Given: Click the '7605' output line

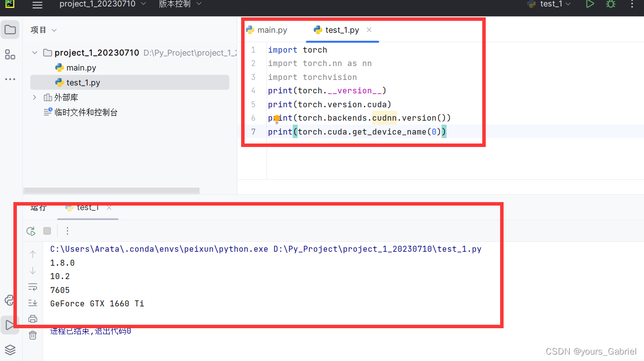Looking at the screenshot, I should [60, 290].
